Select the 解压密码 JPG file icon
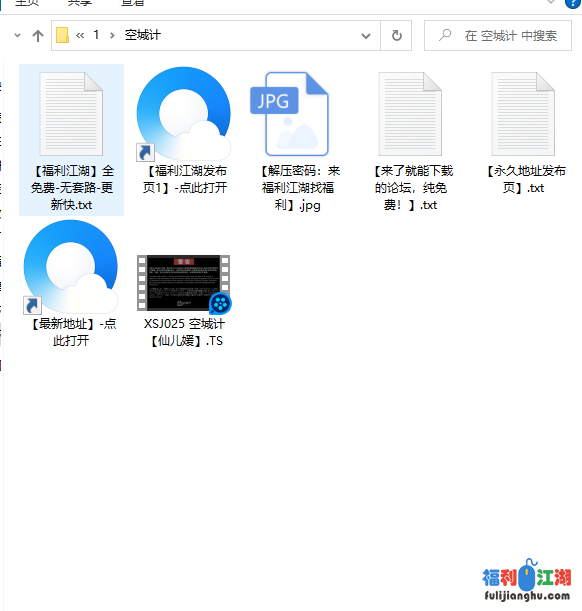This screenshot has width=582, height=611. pyautogui.click(x=290, y=114)
